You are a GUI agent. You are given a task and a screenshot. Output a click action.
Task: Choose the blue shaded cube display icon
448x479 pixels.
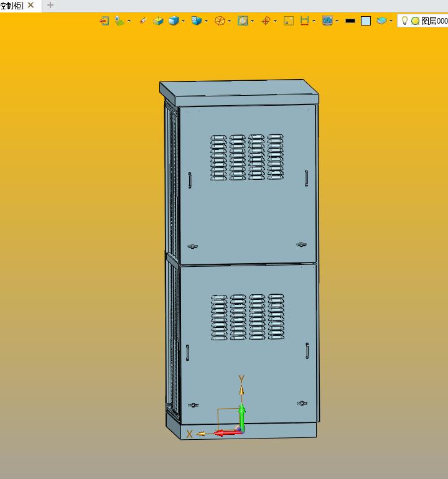point(174,21)
